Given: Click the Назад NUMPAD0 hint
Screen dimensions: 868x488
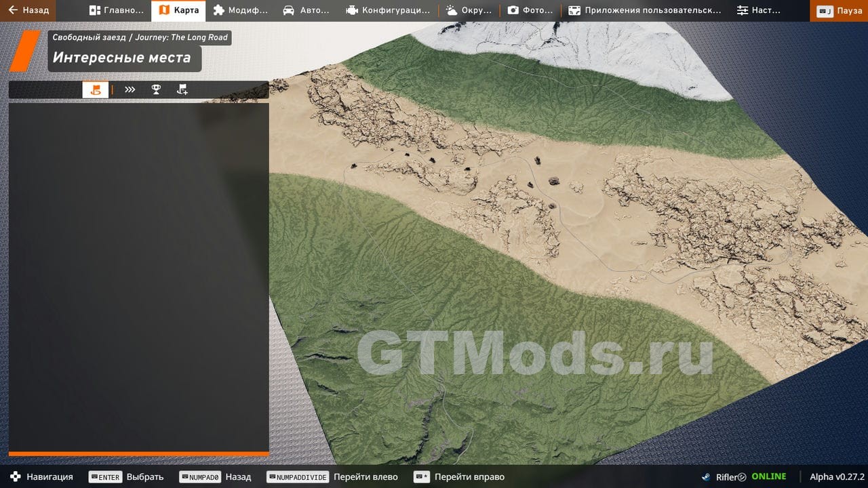Looking at the screenshot, I should (215, 476).
